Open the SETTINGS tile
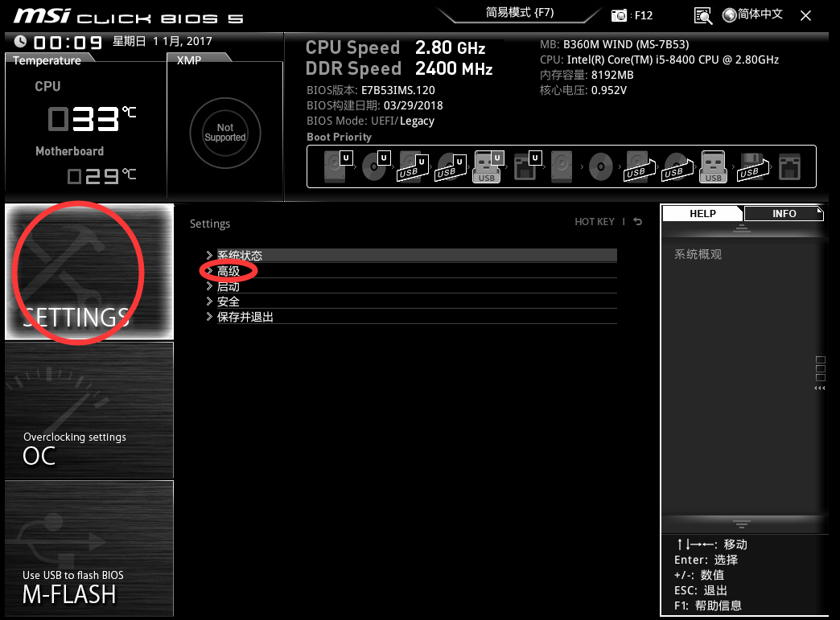The width and height of the screenshot is (840, 620). [89, 272]
